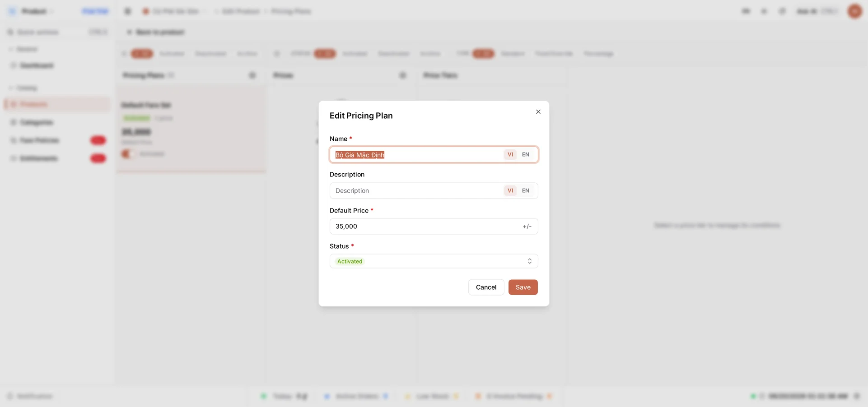Cancel editing the pricing plan
Image resolution: width=868 pixels, height=407 pixels.
(486, 287)
